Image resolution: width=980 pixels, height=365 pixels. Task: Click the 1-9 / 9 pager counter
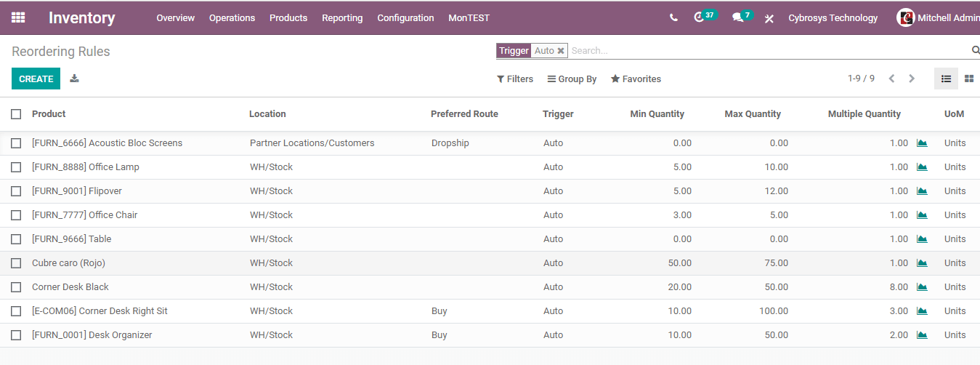[861, 79]
